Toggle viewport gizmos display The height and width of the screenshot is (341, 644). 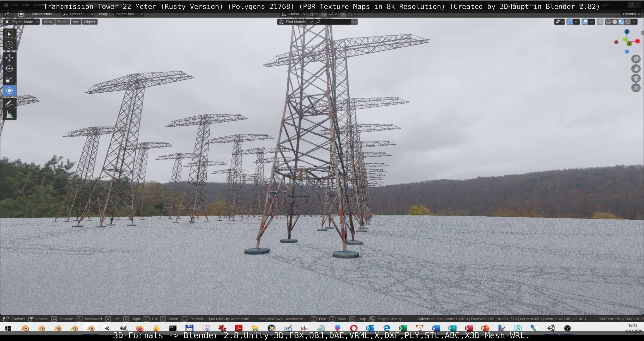pos(570,22)
